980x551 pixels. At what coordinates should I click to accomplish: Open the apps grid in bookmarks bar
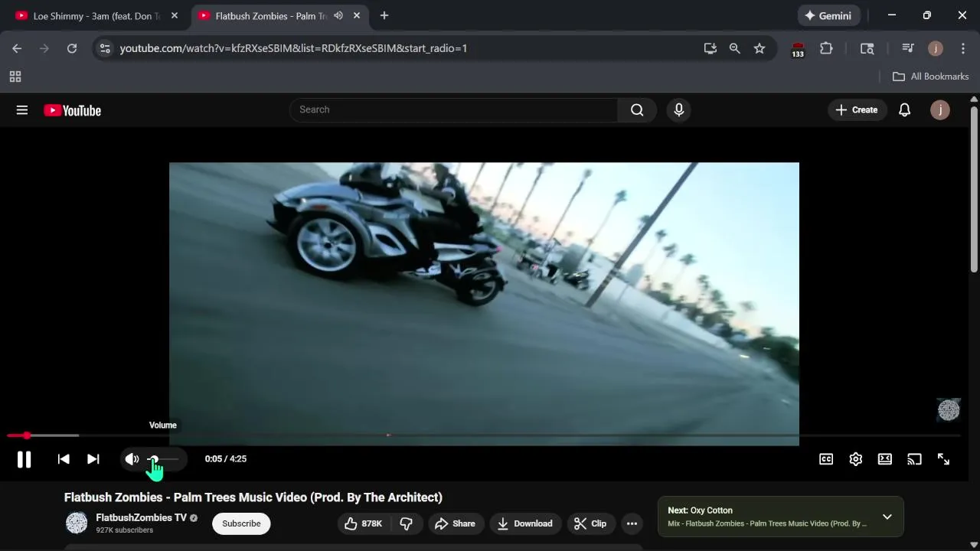15,77
